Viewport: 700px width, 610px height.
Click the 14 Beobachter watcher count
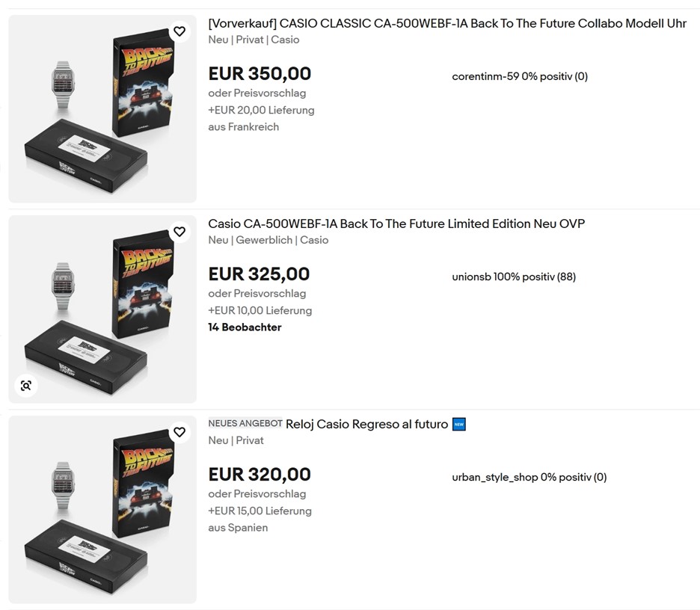click(245, 327)
